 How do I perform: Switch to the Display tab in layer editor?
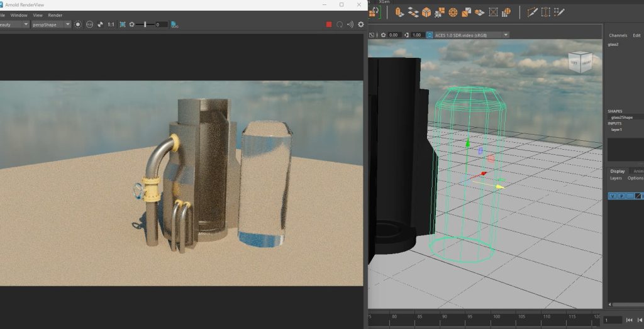click(x=618, y=171)
